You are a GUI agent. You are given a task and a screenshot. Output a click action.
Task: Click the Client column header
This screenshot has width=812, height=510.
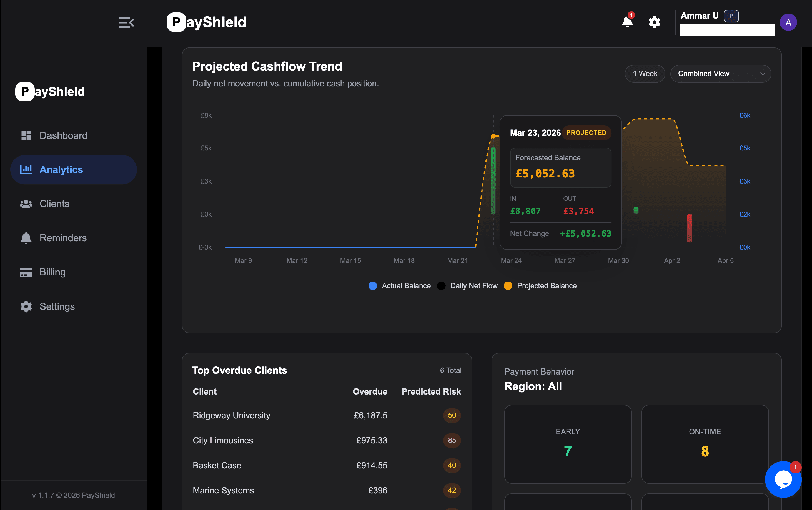[205, 392]
